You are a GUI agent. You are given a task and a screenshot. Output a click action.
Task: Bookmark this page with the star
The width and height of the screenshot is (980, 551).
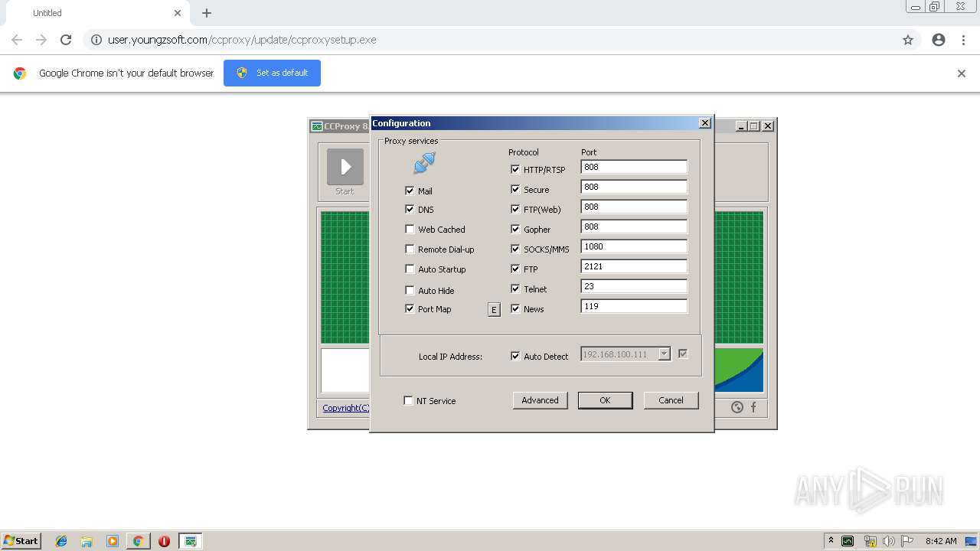click(x=908, y=40)
